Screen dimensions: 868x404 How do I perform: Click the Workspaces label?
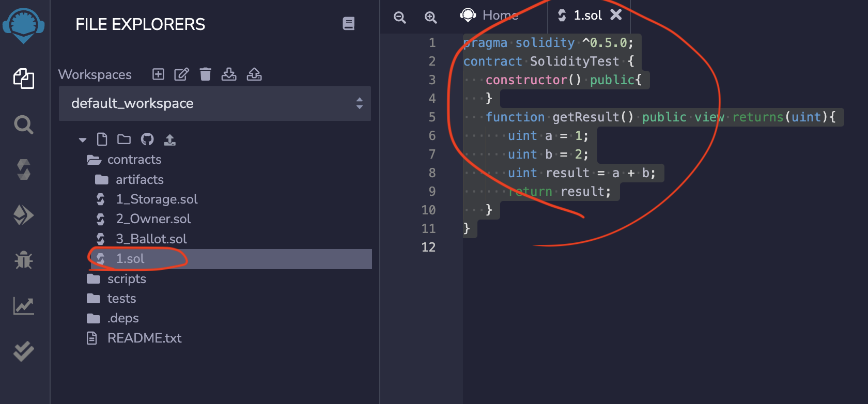[95, 74]
